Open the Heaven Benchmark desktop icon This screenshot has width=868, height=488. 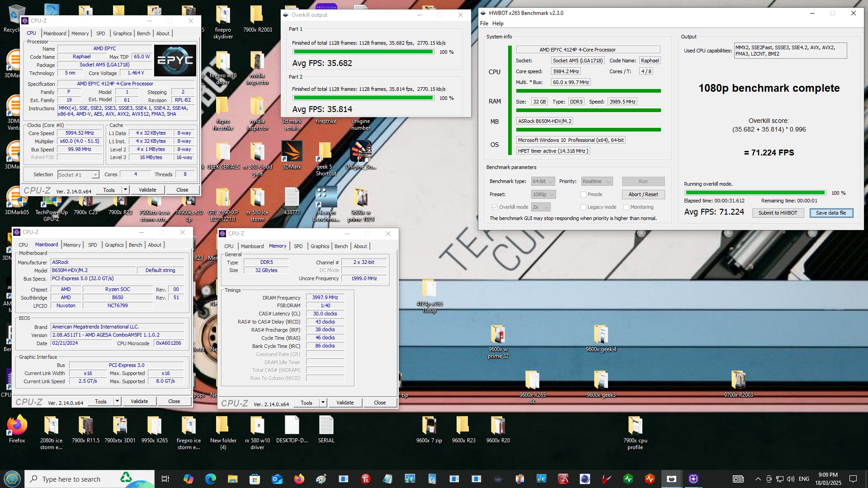pyautogui.click(x=326, y=204)
